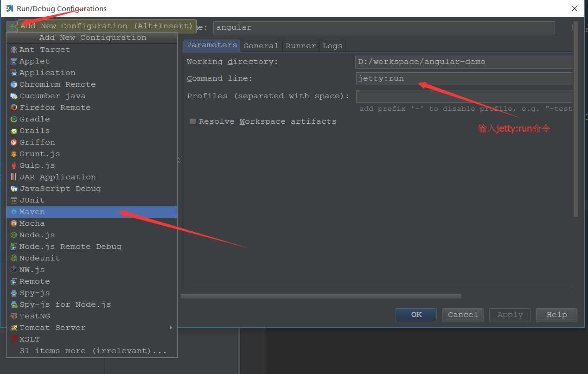This screenshot has width=588, height=374.
Task: Click the Griffon icon
Action: coord(14,142)
